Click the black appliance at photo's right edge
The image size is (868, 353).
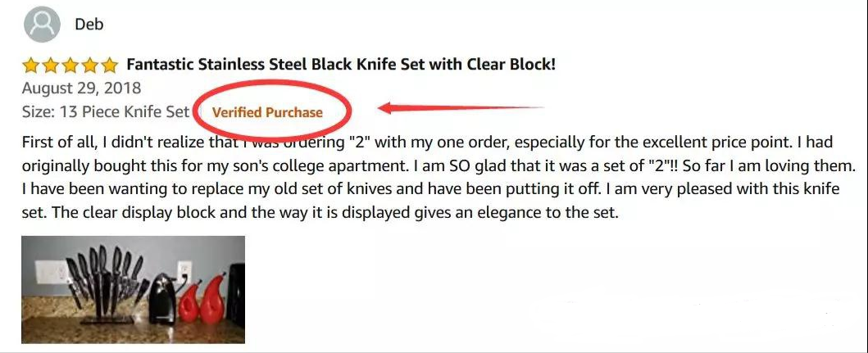235,294
